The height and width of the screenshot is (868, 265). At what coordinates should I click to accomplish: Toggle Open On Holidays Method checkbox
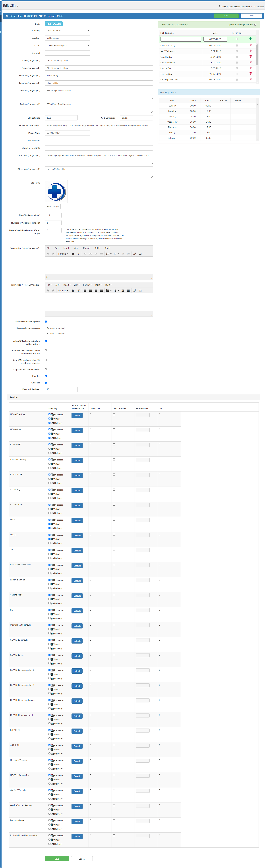(255, 25)
